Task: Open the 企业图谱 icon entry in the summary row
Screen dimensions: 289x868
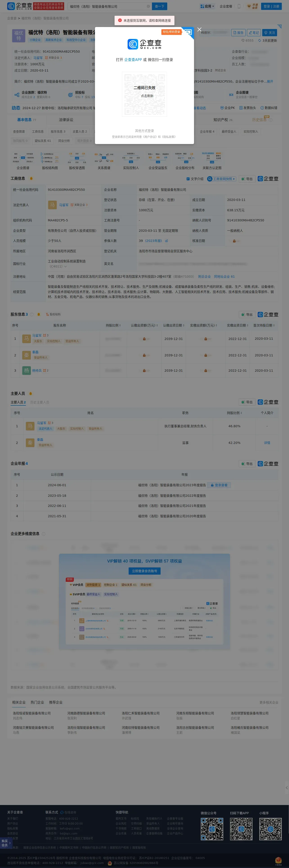Action: (x=231, y=95)
